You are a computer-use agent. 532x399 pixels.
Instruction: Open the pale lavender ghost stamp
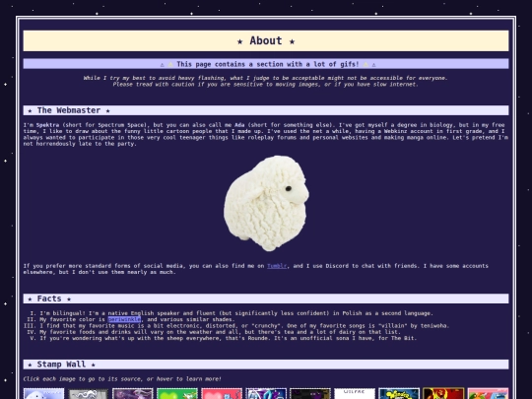pyautogui.click(x=43, y=393)
